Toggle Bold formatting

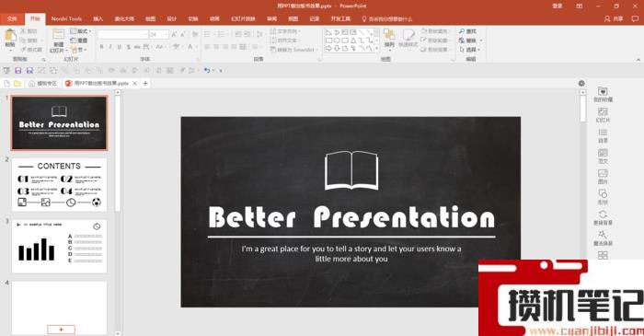pos(101,47)
